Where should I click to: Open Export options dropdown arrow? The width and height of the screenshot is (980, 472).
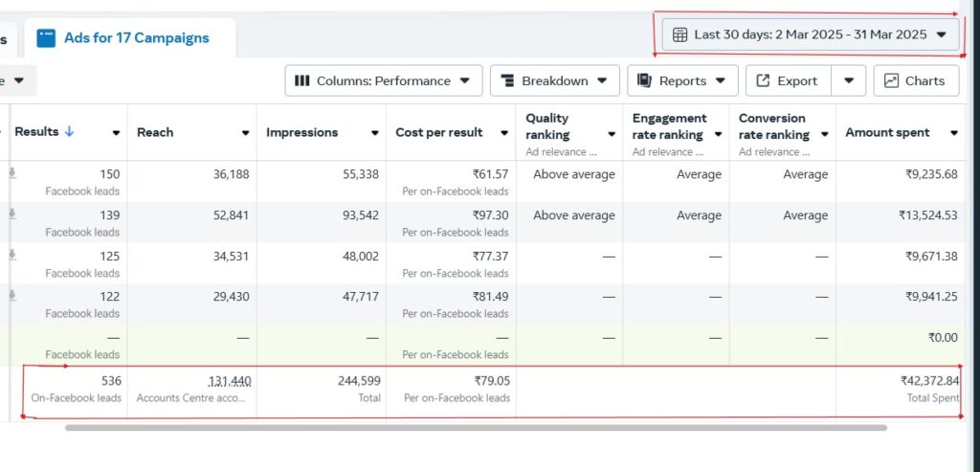pos(849,80)
